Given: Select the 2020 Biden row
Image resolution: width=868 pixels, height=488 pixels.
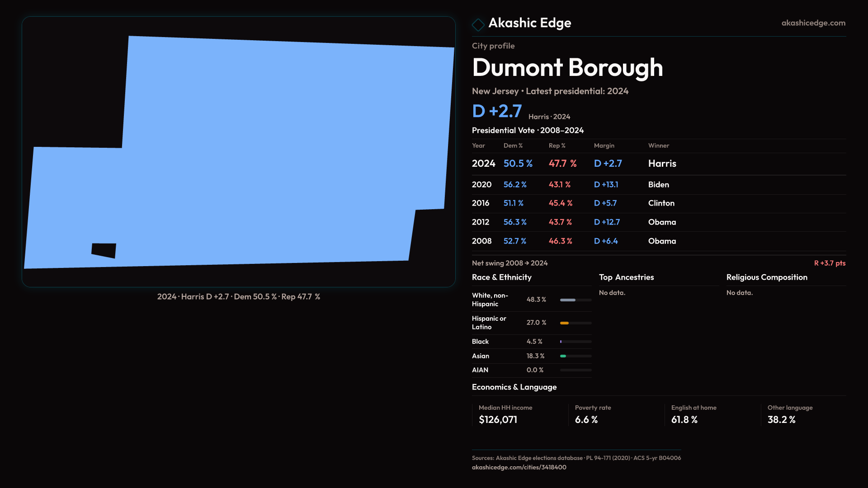Looking at the screenshot, I should pyautogui.click(x=658, y=185).
